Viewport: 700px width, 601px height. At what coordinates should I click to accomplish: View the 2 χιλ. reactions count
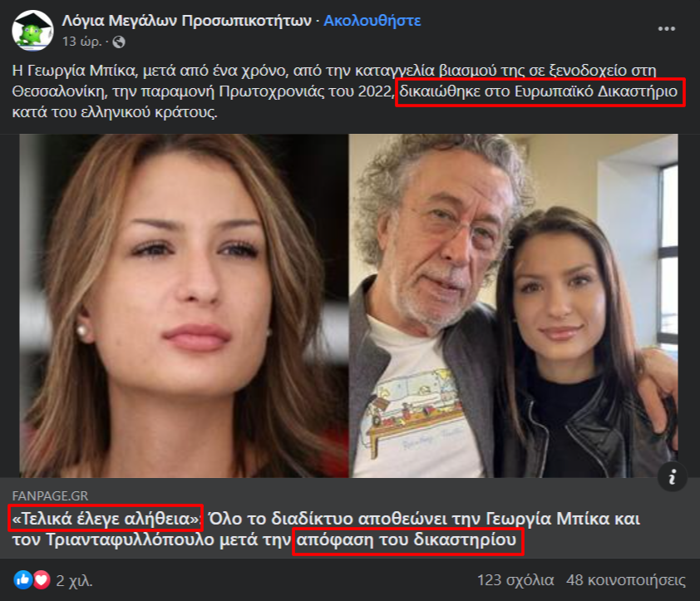(74, 581)
